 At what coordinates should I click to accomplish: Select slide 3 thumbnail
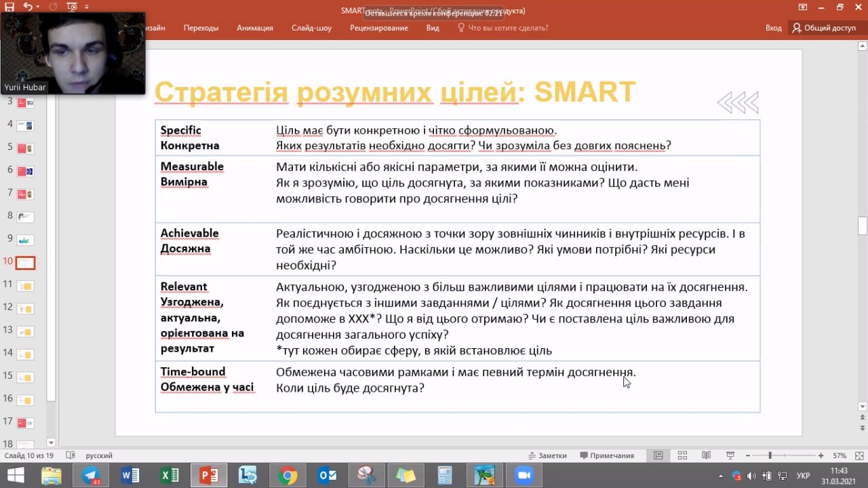(x=26, y=102)
